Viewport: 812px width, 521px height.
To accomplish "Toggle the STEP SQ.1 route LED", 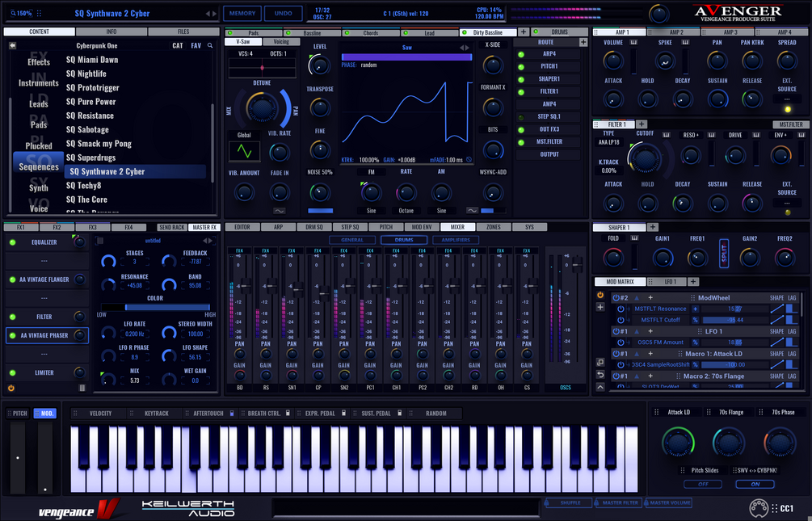I will pos(521,118).
